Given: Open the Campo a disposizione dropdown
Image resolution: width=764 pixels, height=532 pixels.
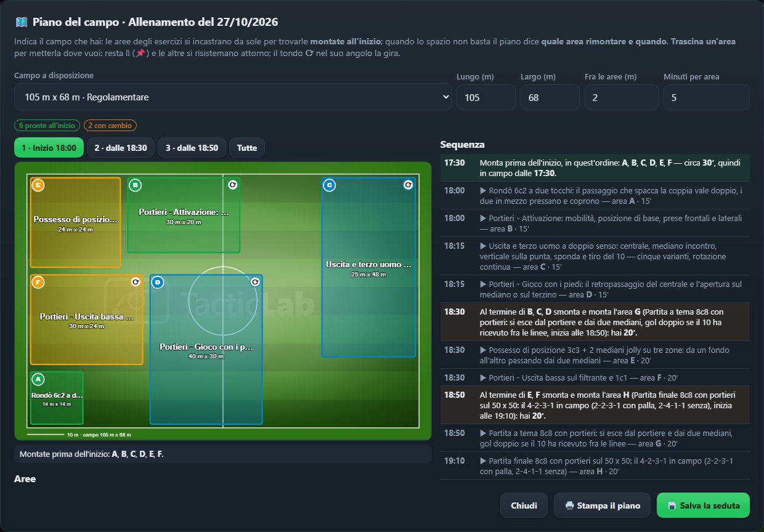Looking at the screenshot, I should [233, 97].
